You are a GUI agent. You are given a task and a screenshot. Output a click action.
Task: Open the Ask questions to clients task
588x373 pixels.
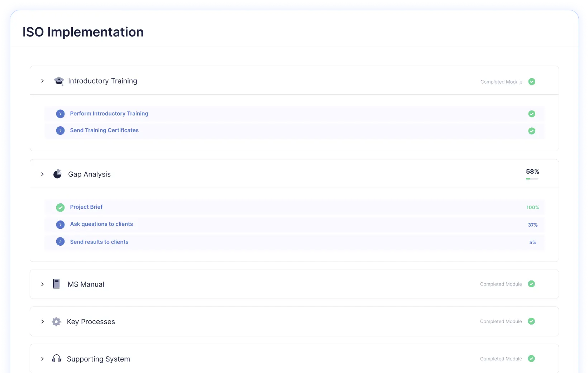pyautogui.click(x=101, y=224)
